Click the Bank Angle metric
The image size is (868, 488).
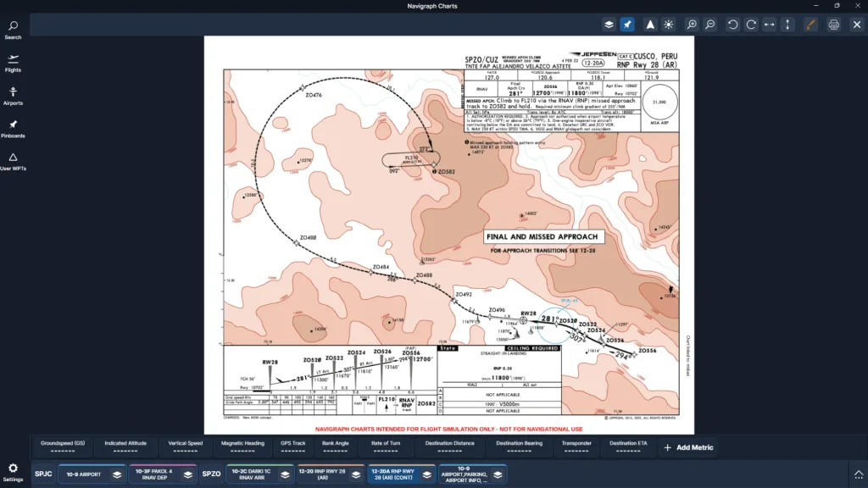pos(336,447)
